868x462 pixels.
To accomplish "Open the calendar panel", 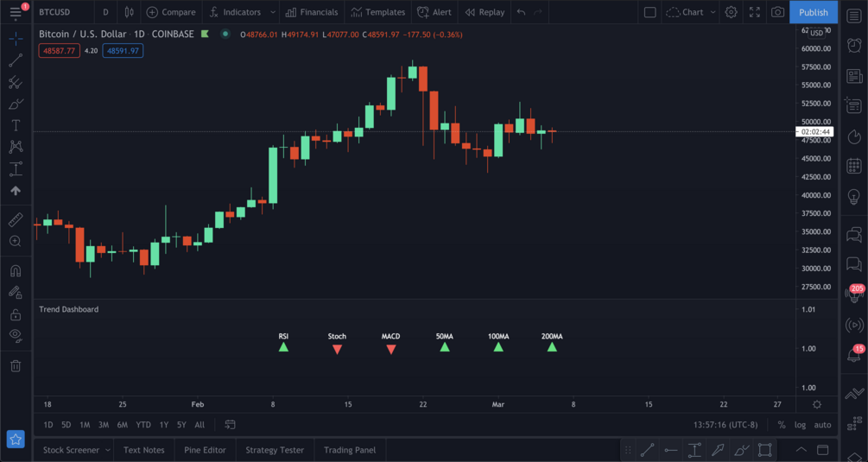I will coord(854,166).
